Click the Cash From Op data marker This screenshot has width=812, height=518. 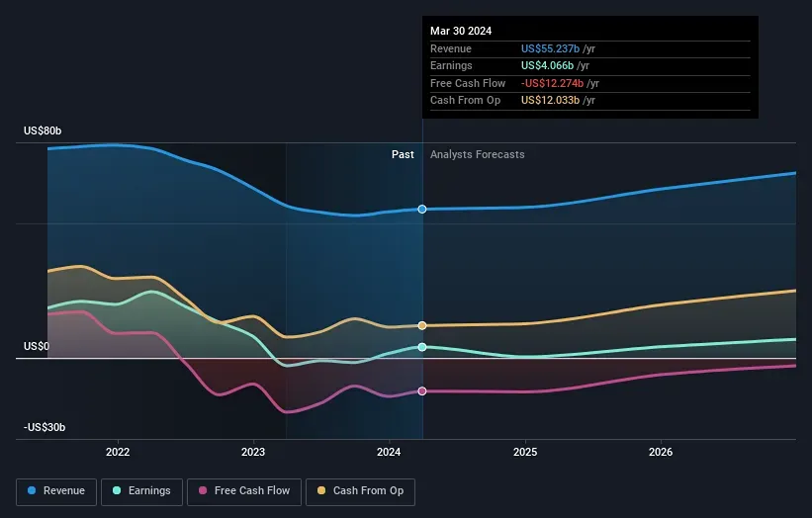(422, 325)
